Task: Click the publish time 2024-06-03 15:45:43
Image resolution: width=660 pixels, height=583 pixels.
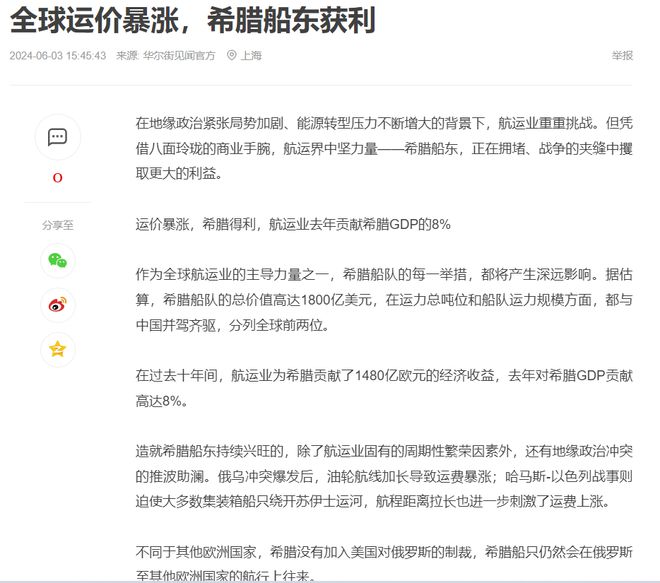Action: [58, 56]
